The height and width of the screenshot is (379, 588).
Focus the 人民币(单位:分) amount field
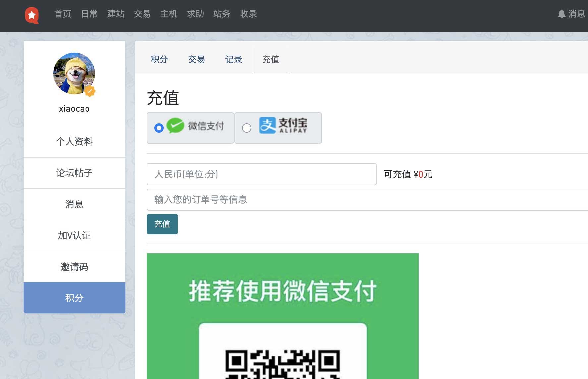click(x=262, y=174)
